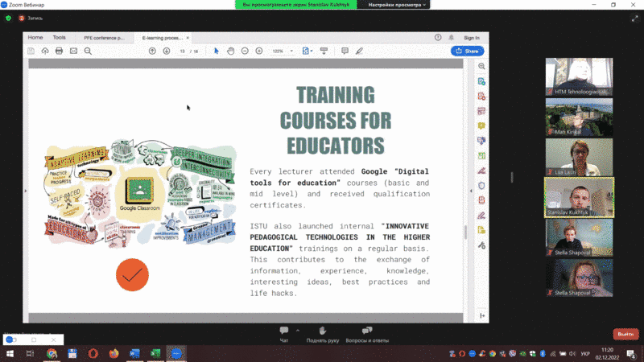This screenshot has width=644, height=362.
Task: Expand right pane bottom collapse icon
Action: pos(482,315)
